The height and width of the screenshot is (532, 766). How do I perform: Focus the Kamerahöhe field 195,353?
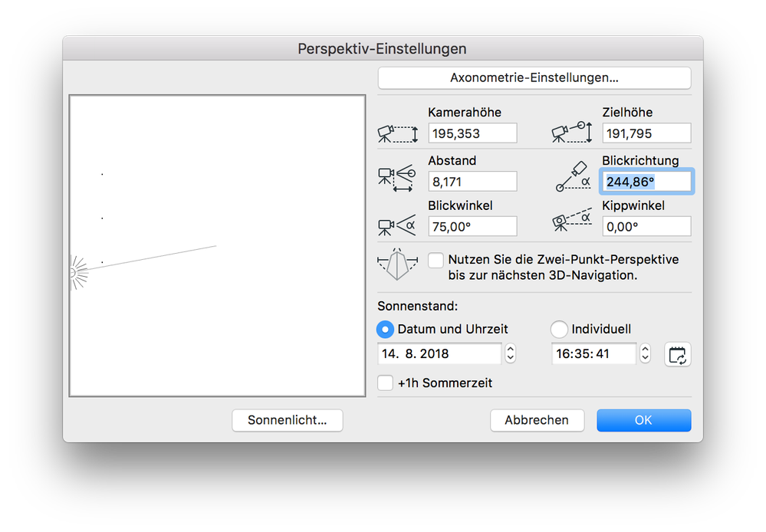472,133
